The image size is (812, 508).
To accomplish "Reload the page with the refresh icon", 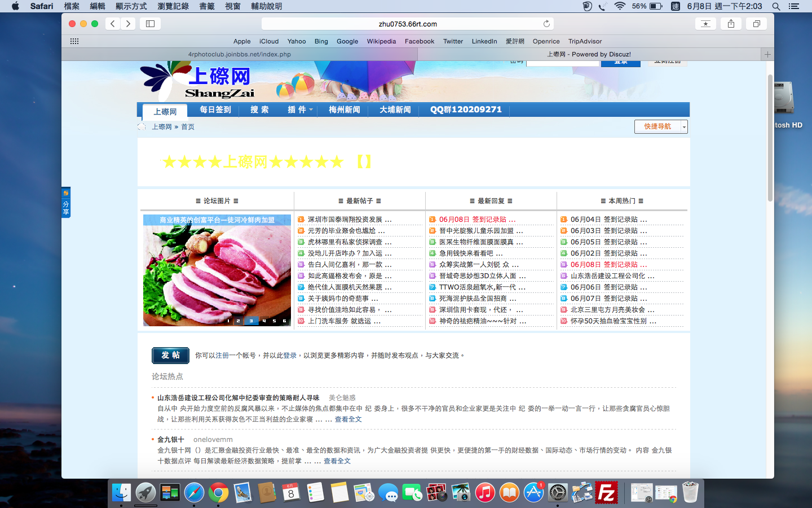I will [546, 24].
